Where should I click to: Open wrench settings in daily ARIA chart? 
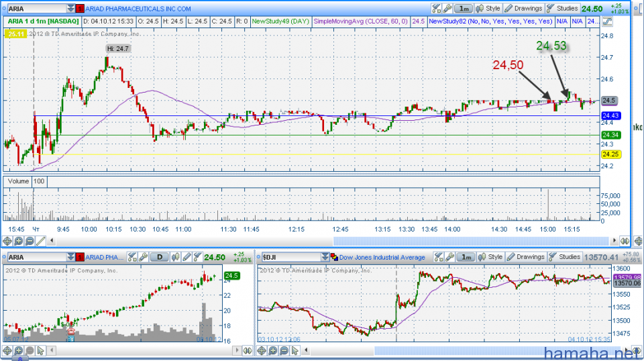point(144,257)
